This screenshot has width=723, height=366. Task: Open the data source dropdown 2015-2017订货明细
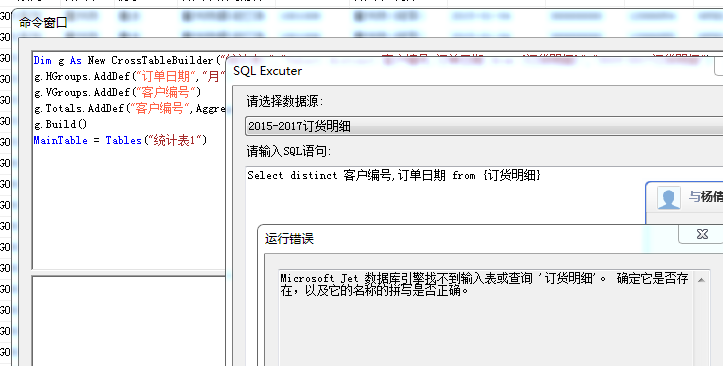pos(484,126)
